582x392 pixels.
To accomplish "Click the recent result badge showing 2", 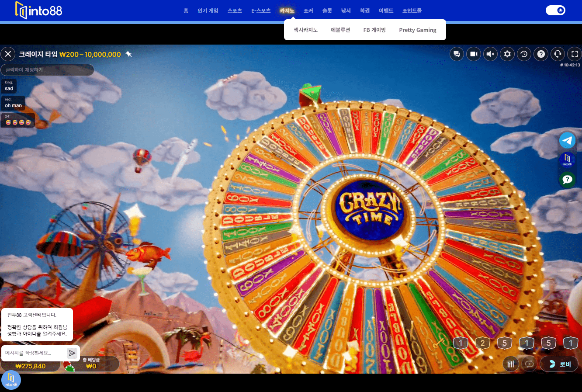I will pyautogui.click(x=482, y=343).
